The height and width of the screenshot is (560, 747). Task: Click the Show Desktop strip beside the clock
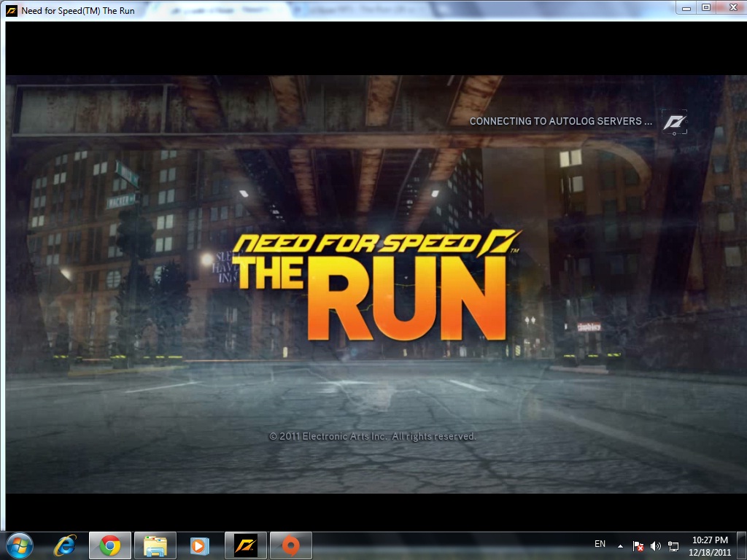pyautogui.click(x=742, y=545)
